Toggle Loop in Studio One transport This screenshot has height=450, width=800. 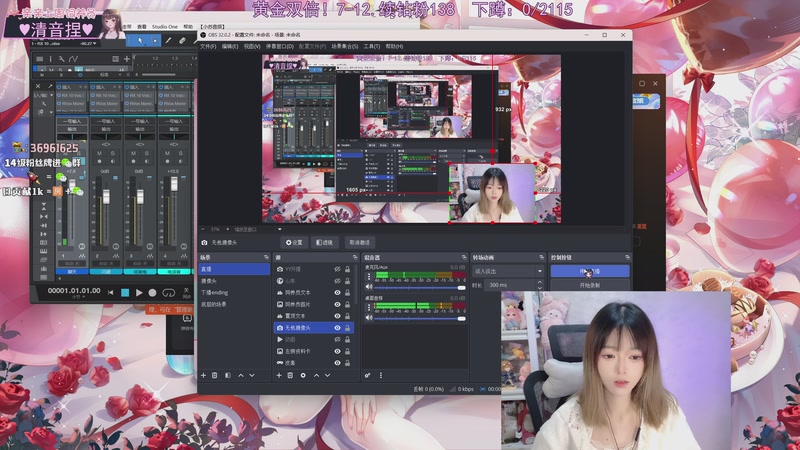(168, 293)
